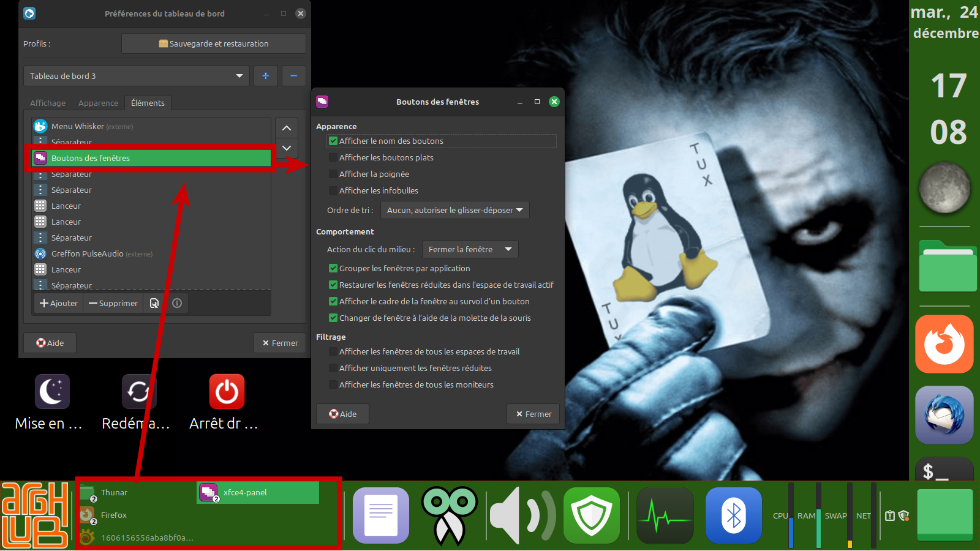This screenshot has height=551, width=980.
Task: Open the green folder in the side dock
Action: click(x=948, y=266)
